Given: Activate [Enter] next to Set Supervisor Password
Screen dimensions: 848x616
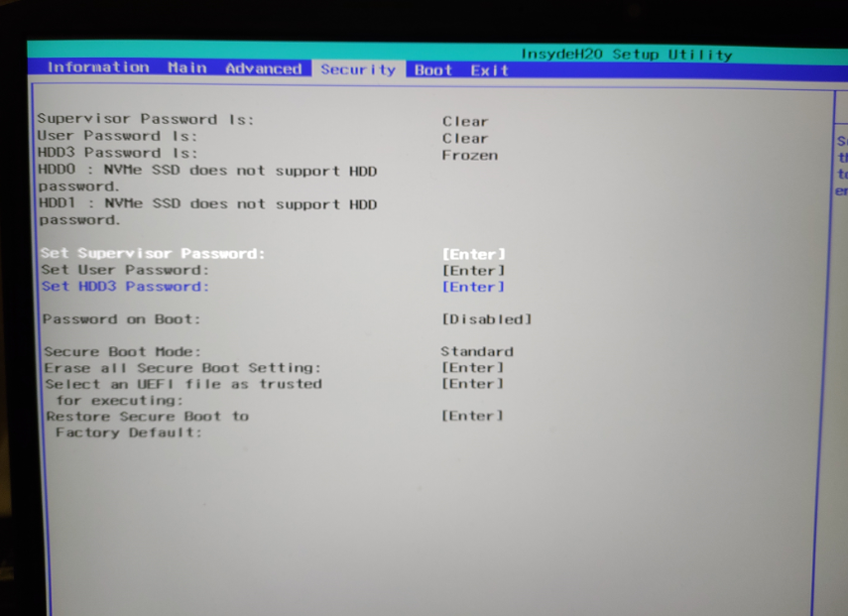Looking at the screenshot, I should [x=474, y=254].
